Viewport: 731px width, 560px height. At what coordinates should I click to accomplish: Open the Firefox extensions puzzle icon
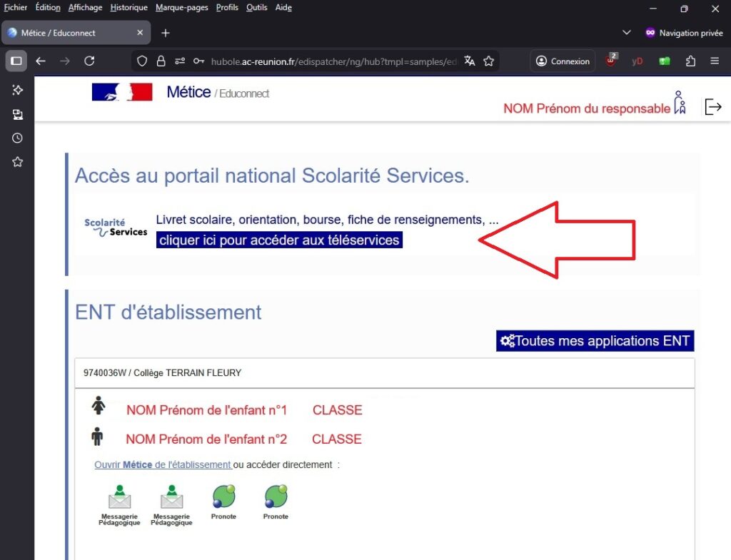click(x=690, y=61)
